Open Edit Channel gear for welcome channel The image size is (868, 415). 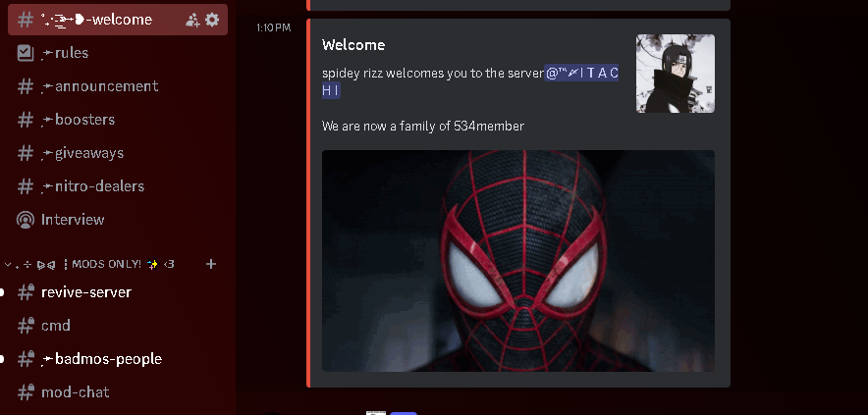click(x=212, y=20)
